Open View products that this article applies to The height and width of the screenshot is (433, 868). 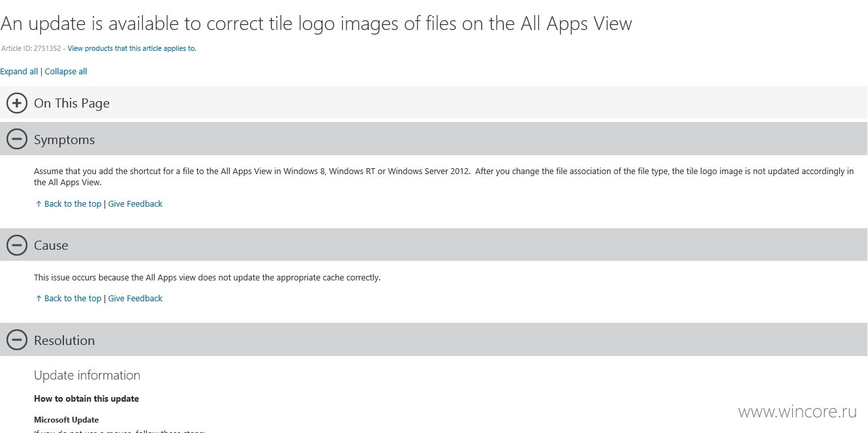[132, 48]
